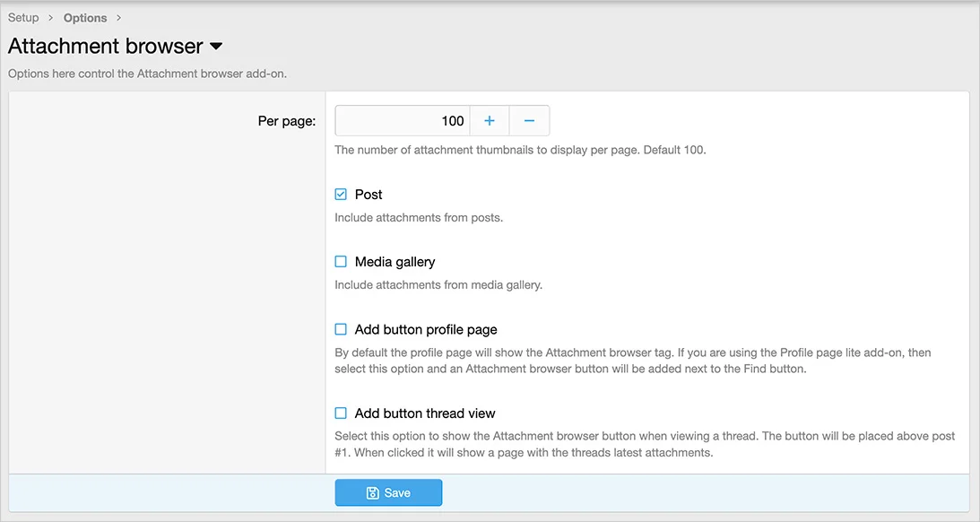Screen dimensions: 980x522
Task: Click the Media gallery label text
Action: [395, 262]
